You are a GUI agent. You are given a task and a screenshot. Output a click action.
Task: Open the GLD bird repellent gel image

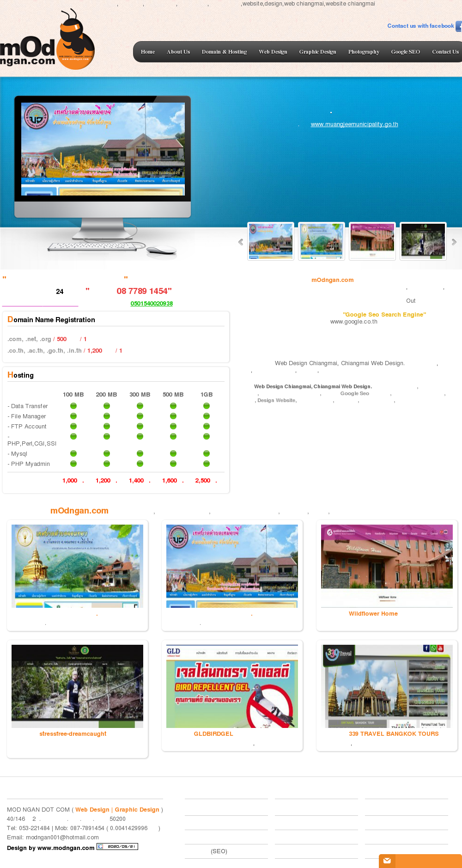coord(232,686)
